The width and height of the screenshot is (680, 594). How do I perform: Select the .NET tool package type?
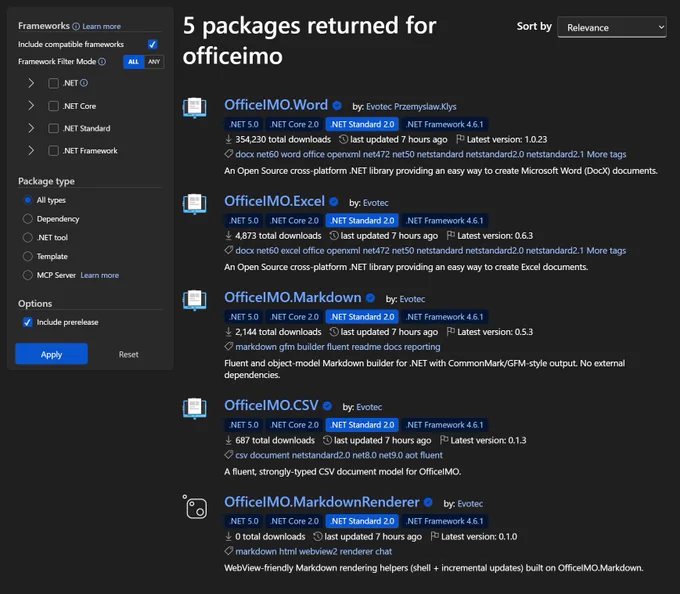(28, 238)
